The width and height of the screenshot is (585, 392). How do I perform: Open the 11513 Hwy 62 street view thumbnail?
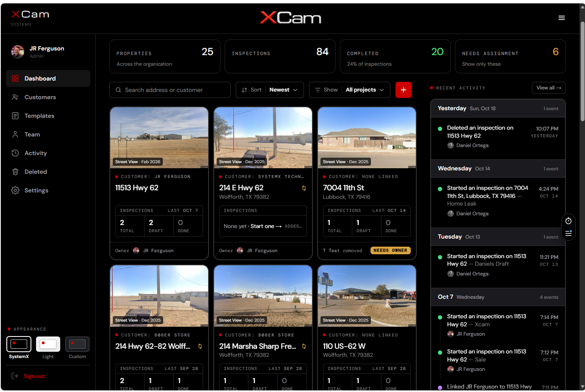tap(159, 138)
